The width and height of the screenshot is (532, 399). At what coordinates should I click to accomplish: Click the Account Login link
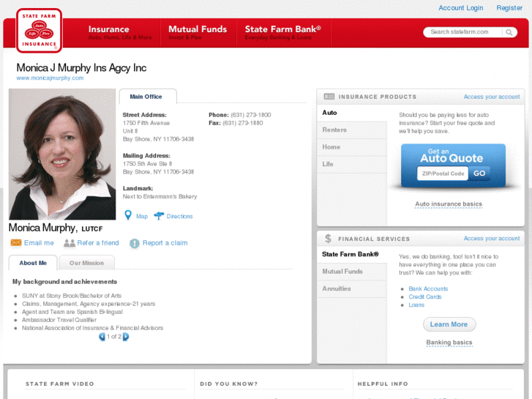click(x=460, y=8)
